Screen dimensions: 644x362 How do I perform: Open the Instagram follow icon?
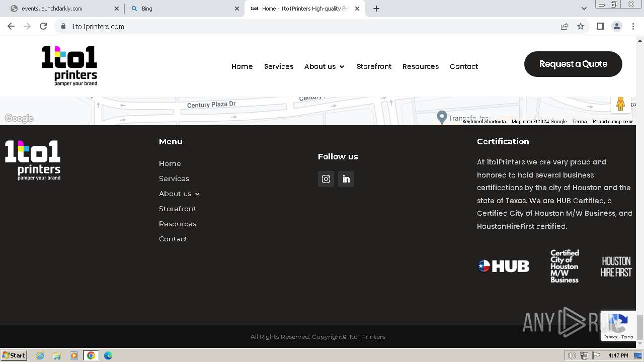(326, 179)
